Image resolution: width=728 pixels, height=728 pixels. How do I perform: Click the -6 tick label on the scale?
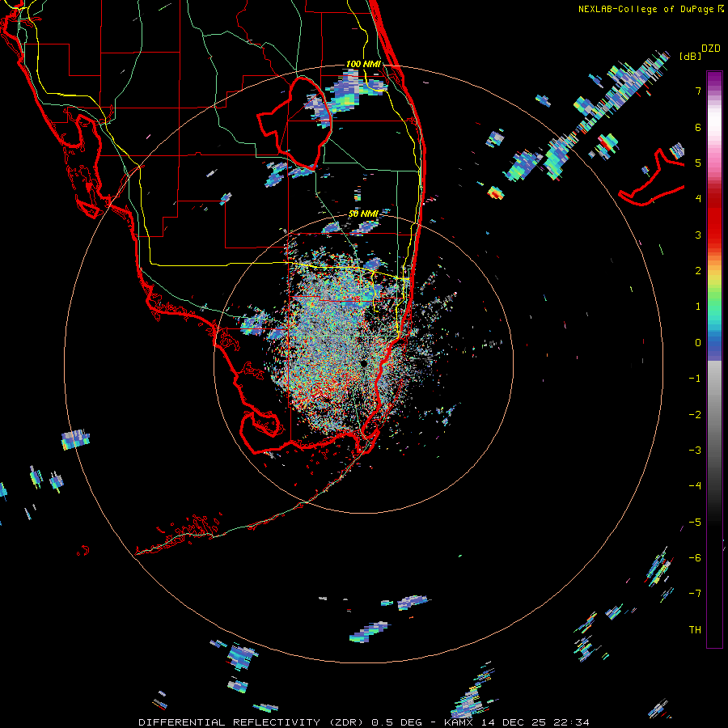pyautogui.click(x=695, y=557)
